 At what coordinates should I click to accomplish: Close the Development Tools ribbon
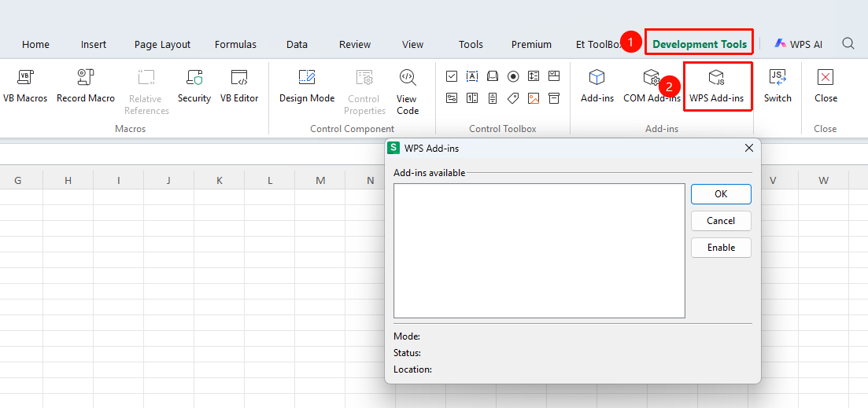pos(826,85)
